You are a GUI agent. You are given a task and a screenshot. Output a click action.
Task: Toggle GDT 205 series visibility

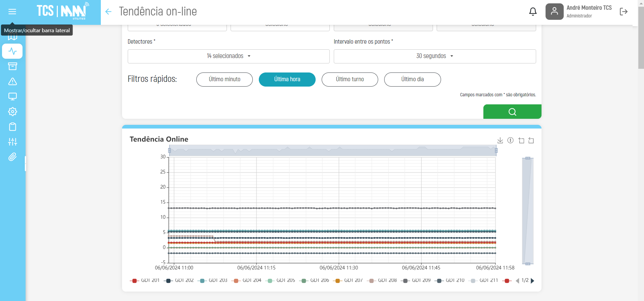(x=280, y=281)
